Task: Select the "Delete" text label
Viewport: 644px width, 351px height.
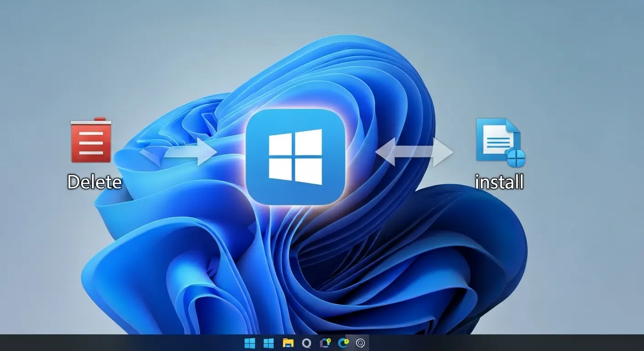Action: coord(94,182)
